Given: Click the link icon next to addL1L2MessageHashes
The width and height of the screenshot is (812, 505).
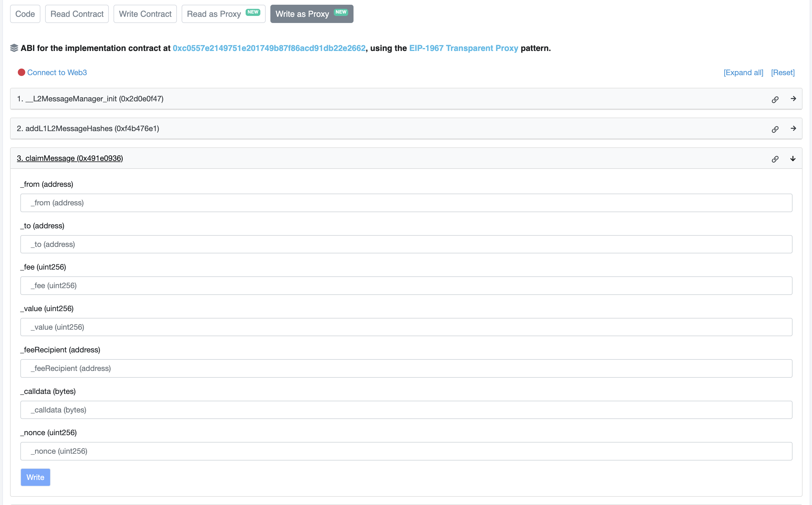Looking at the screenshot, I should [x=775, y=128].
